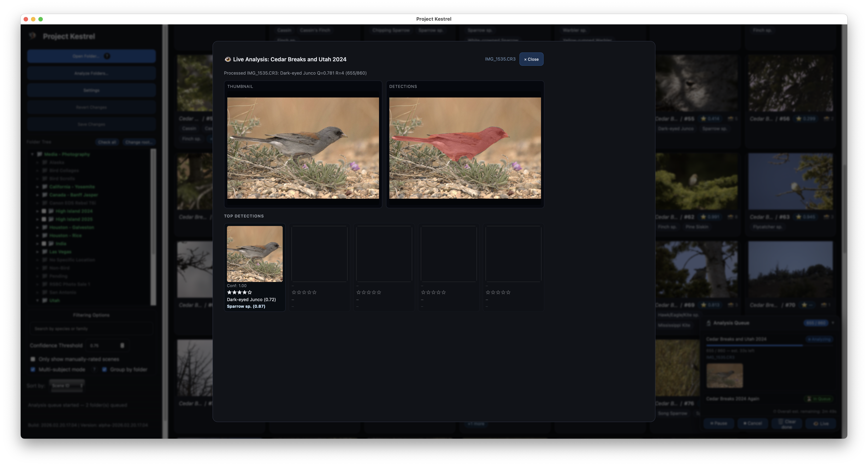868x466 pixels.
Task: Click the Analysis Queue document icon
Action: click(709, 323)
